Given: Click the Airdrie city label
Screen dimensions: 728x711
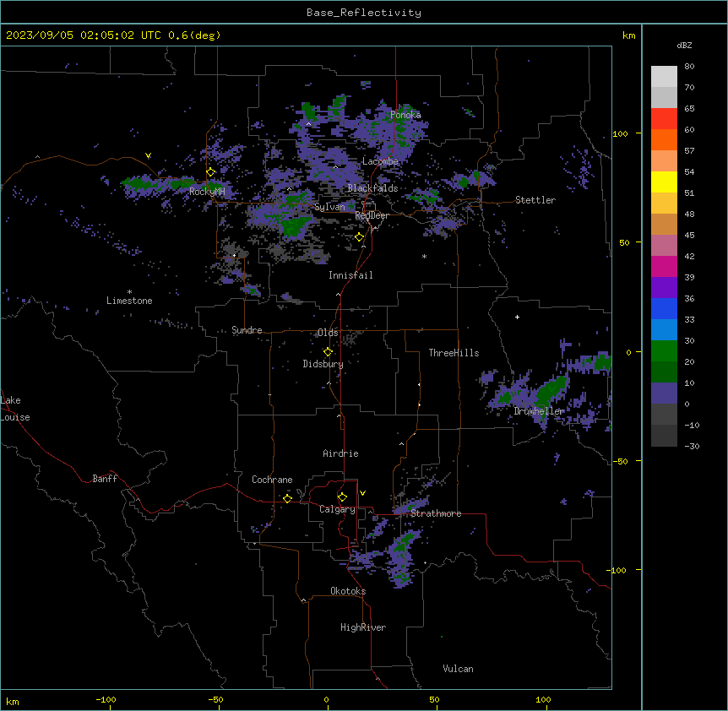Looking at the screenshot, I should click(x=340, y=453).
